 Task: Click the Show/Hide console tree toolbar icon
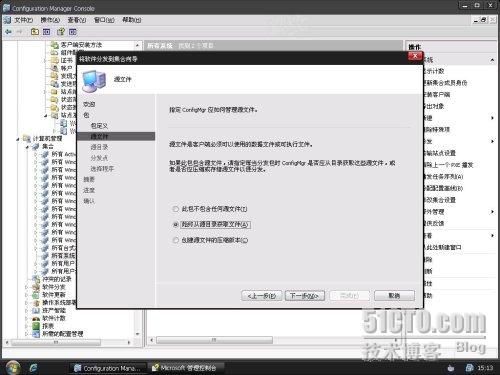point(47,32)
